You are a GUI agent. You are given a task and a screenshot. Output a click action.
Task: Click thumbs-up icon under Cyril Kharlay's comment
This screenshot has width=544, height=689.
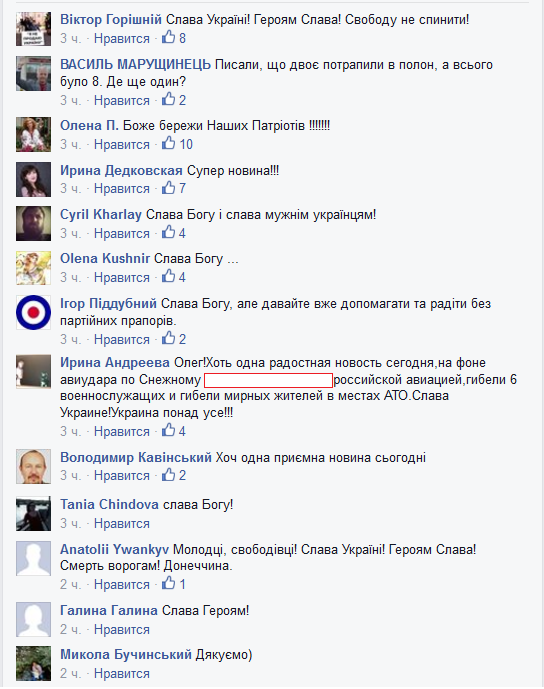point(168,232)
